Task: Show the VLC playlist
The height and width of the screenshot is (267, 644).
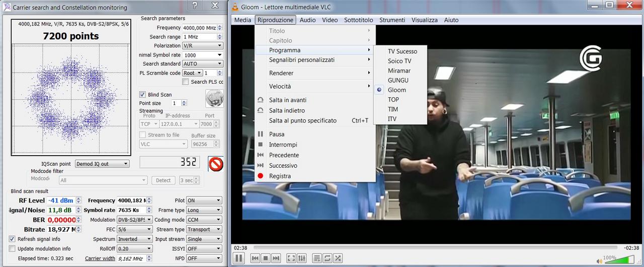Action: 317,258
